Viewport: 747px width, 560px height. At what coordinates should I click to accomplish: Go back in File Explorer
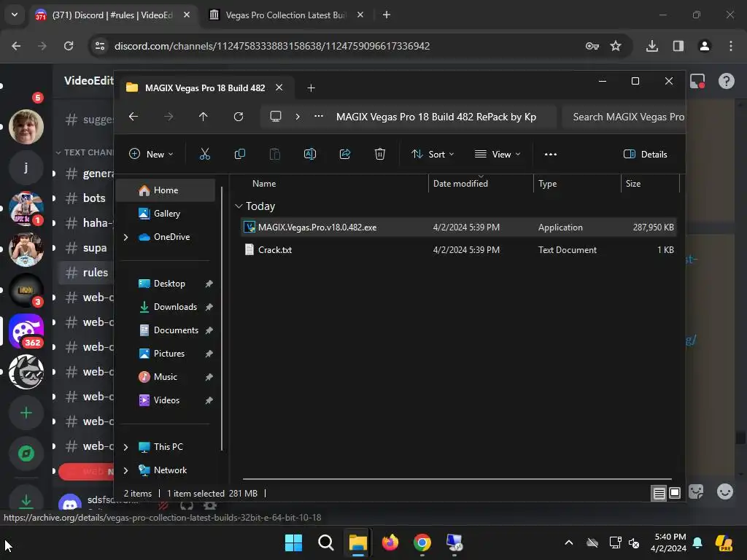click(133, 117)
